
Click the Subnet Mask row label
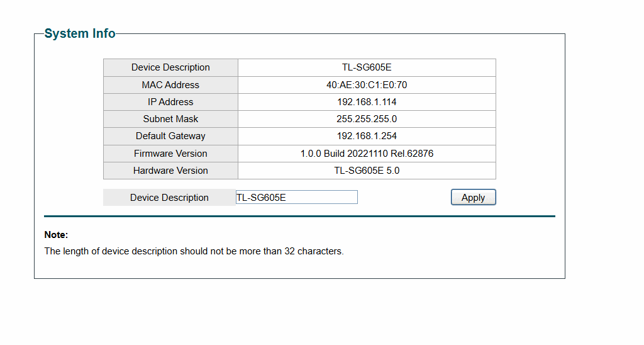[170, 119]
